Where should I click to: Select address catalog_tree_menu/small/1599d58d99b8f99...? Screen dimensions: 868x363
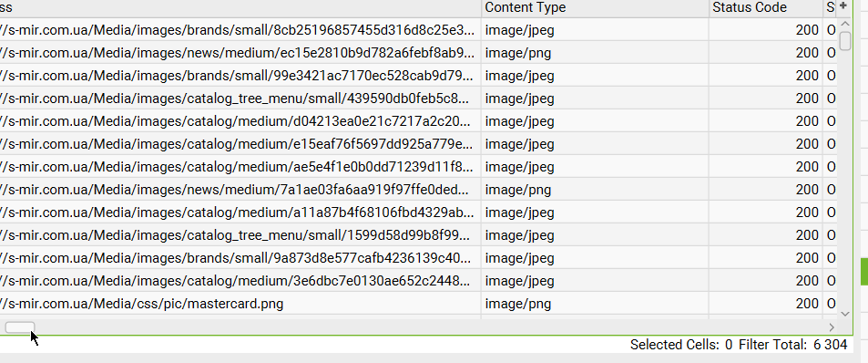(240, 235)
